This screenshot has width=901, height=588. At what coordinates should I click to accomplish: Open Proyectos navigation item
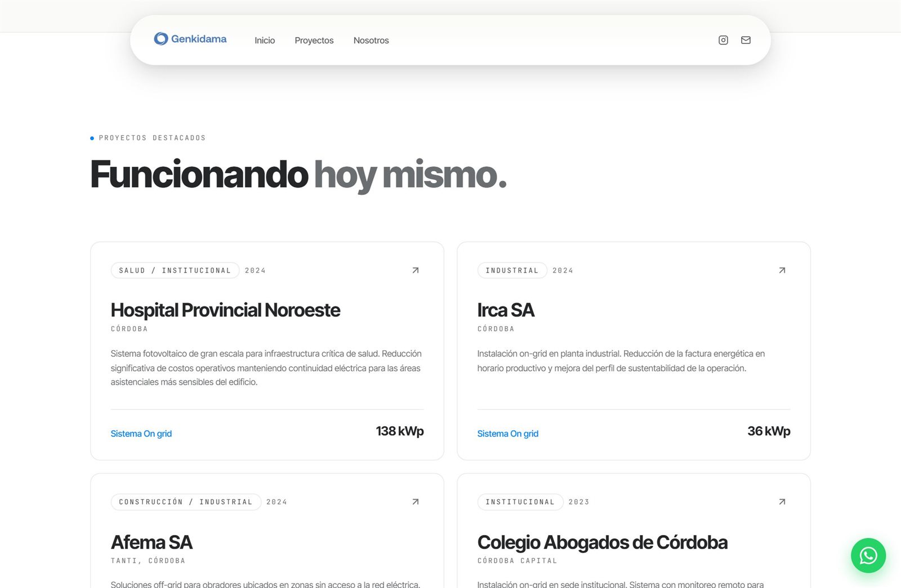(314, 41)
